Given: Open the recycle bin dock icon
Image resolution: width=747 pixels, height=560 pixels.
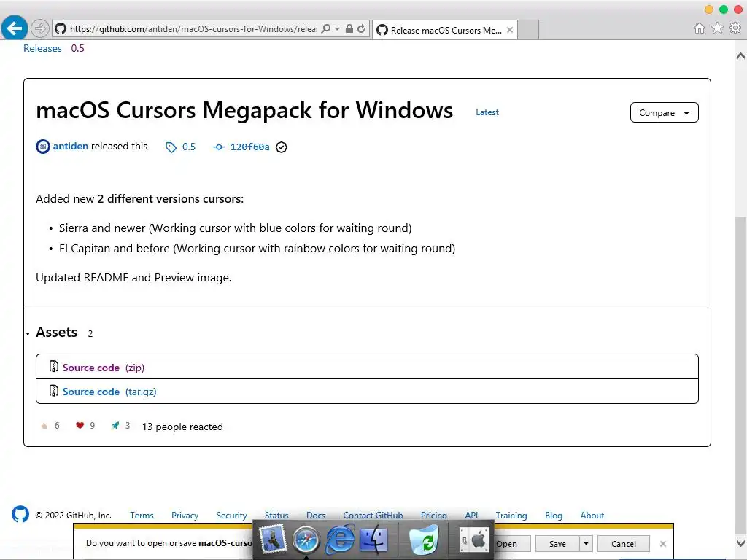Looking at the screenshot, I should click(424, 540).
